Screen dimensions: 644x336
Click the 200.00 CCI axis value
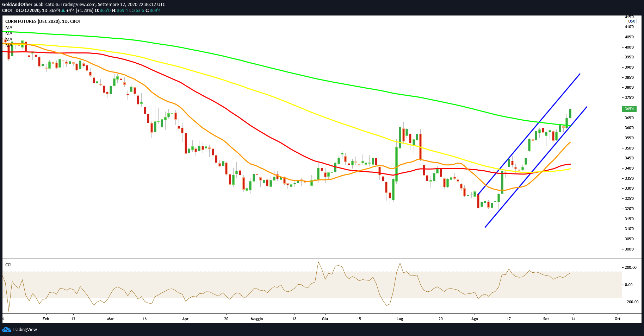631,267
